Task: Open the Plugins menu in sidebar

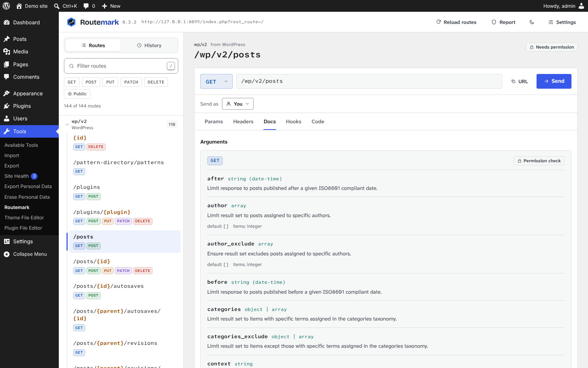Action: pos(29,106)
